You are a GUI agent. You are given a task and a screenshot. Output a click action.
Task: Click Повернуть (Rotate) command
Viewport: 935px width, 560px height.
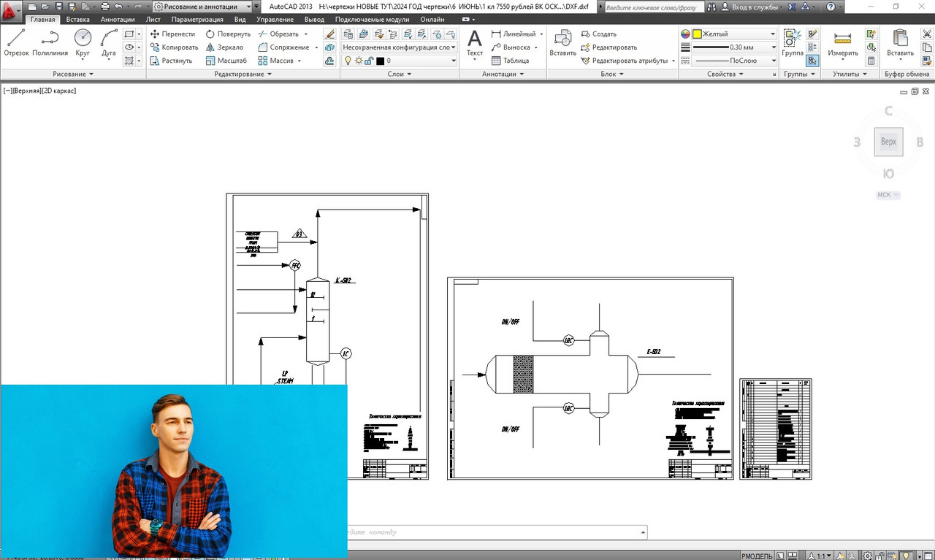[x=228, y=34]
